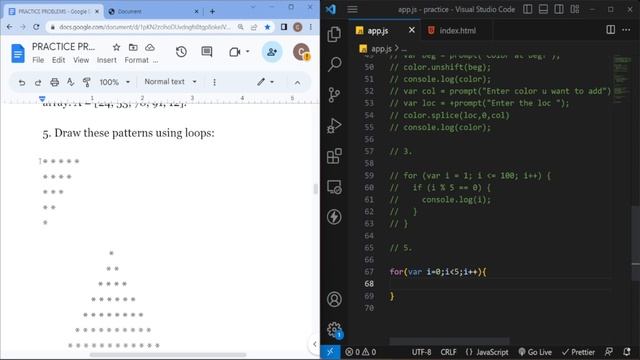Viewport: 640px width, 360px height.
Task: Open the Chrome three-dot menu
Action: click(x=311, y=27)
